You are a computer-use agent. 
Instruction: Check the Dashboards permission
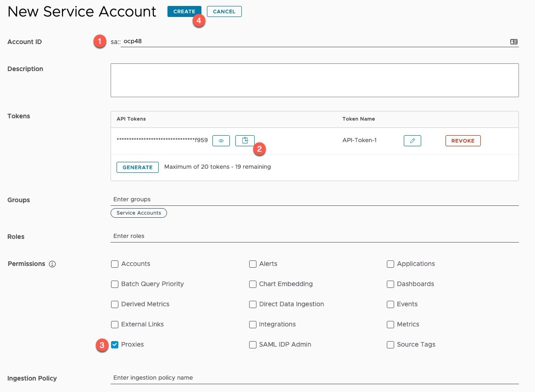(390, 284)
